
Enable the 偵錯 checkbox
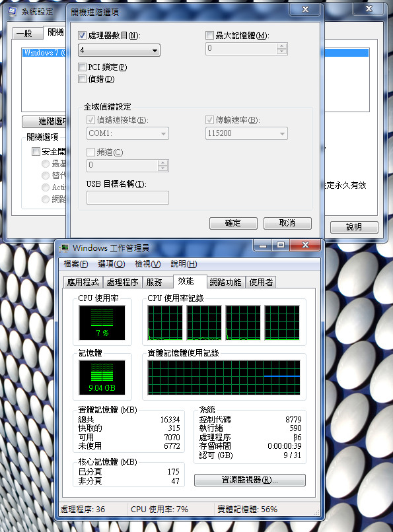point(82,79)
